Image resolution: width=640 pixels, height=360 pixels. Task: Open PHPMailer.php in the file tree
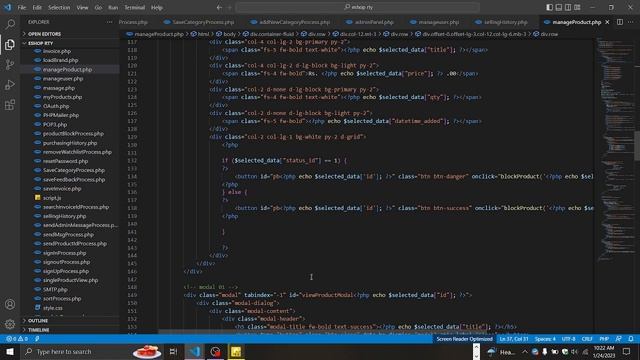[61, 115]
